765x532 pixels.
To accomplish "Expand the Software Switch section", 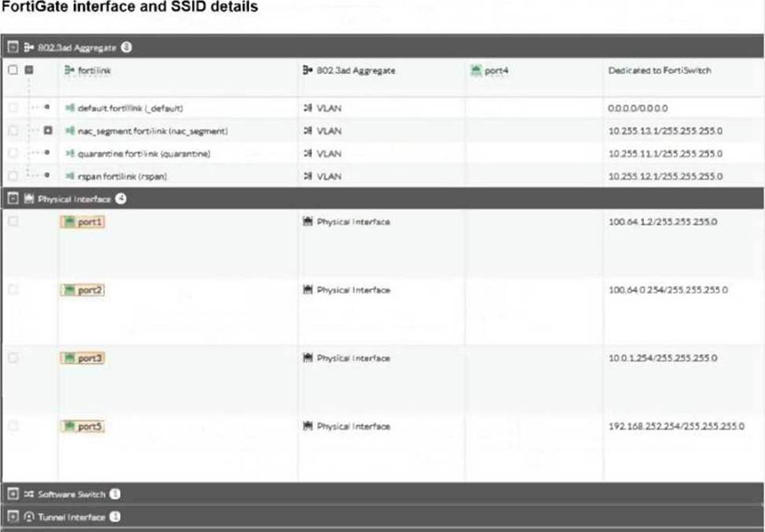I will [13, 494].
